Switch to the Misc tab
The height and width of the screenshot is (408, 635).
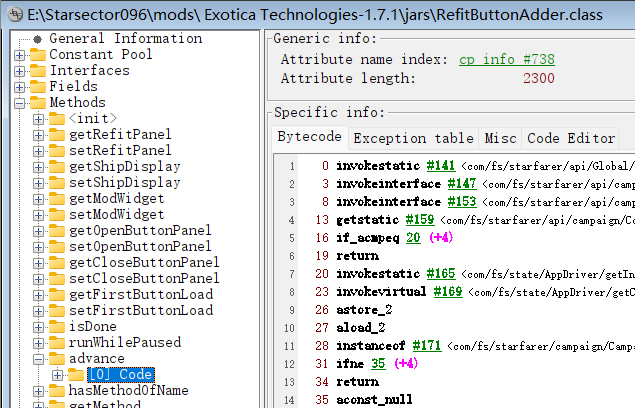tap(500, 138)
